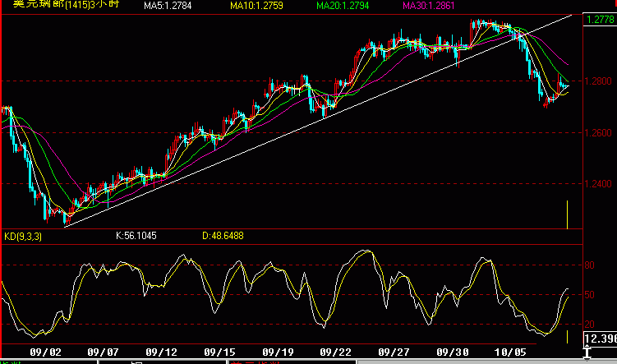Click the 09/15 date axis label

[219, 352]
